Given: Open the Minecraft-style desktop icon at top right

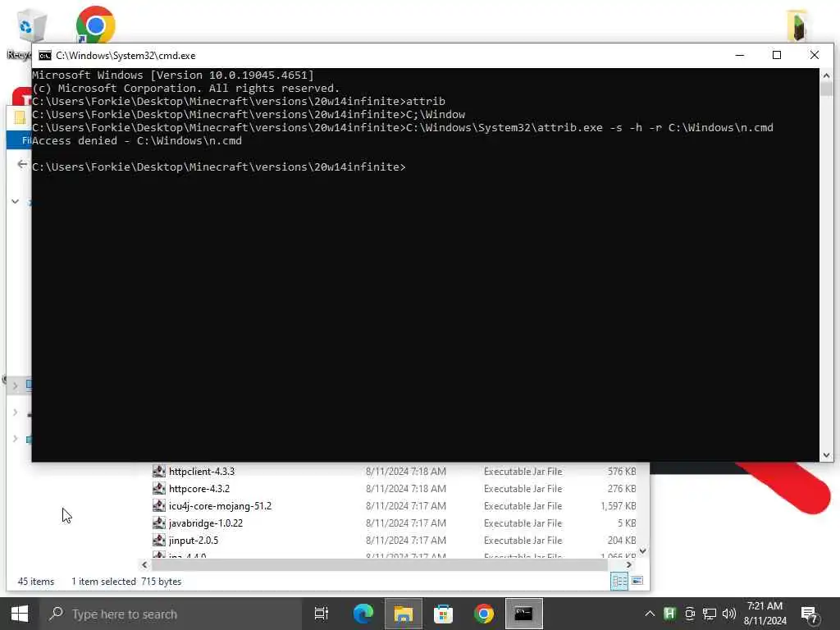Looking at the screenshot, I should [x=797, y=25].
